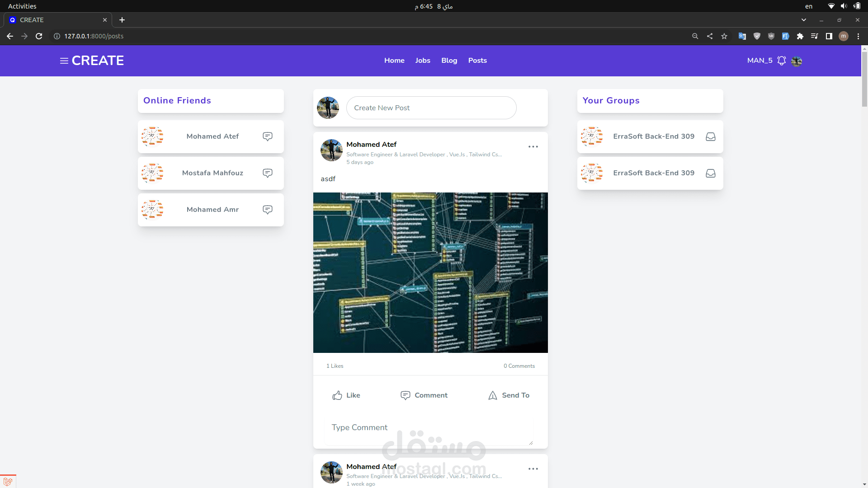Click the page vertical scrollbar thumb
Screen dimensions: 868x488
[864, 79]
